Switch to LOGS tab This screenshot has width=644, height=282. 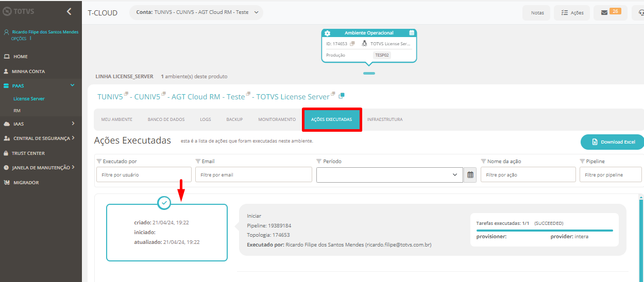click(206, 119)
